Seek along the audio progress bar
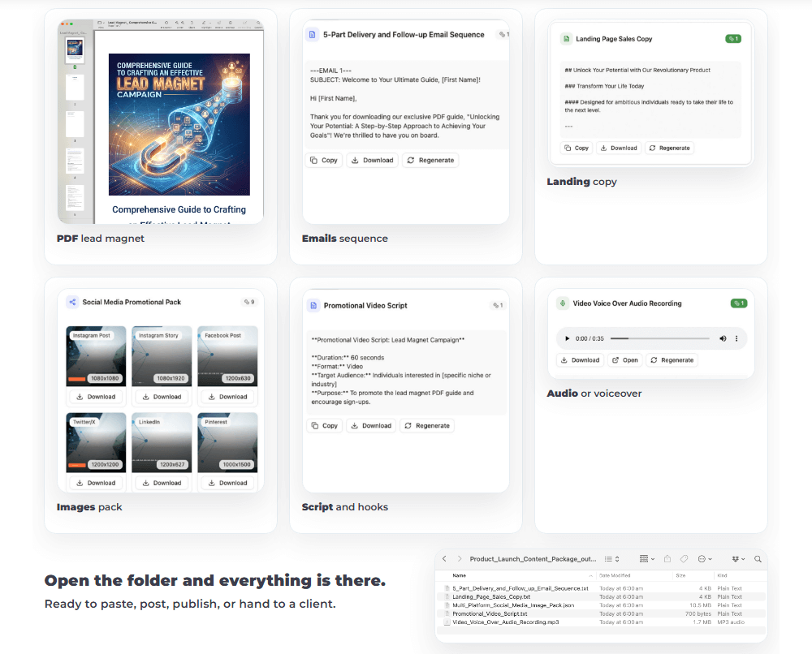 pos(658,338)
